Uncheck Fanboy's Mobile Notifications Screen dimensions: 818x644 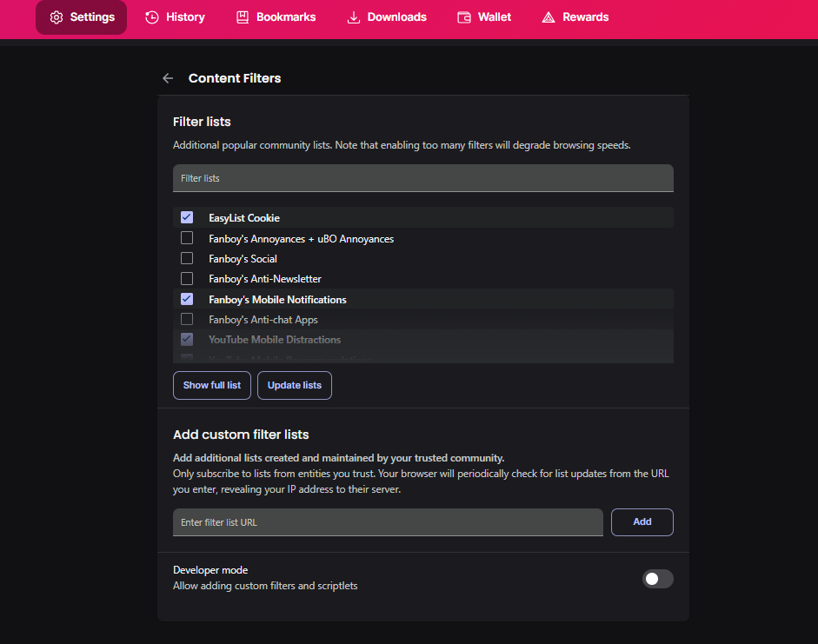(187, 299)
